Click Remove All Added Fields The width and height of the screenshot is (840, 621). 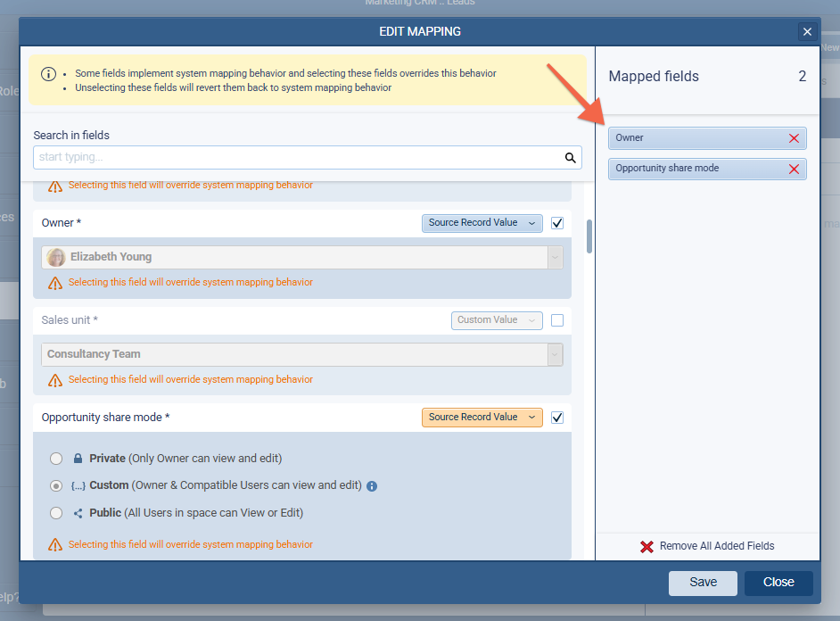[707, 546]
